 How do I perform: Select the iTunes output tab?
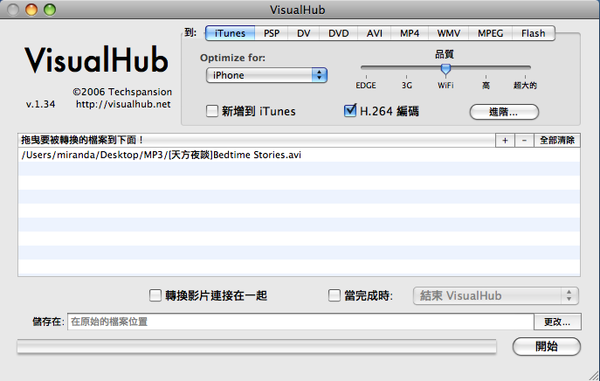(230, 33)
